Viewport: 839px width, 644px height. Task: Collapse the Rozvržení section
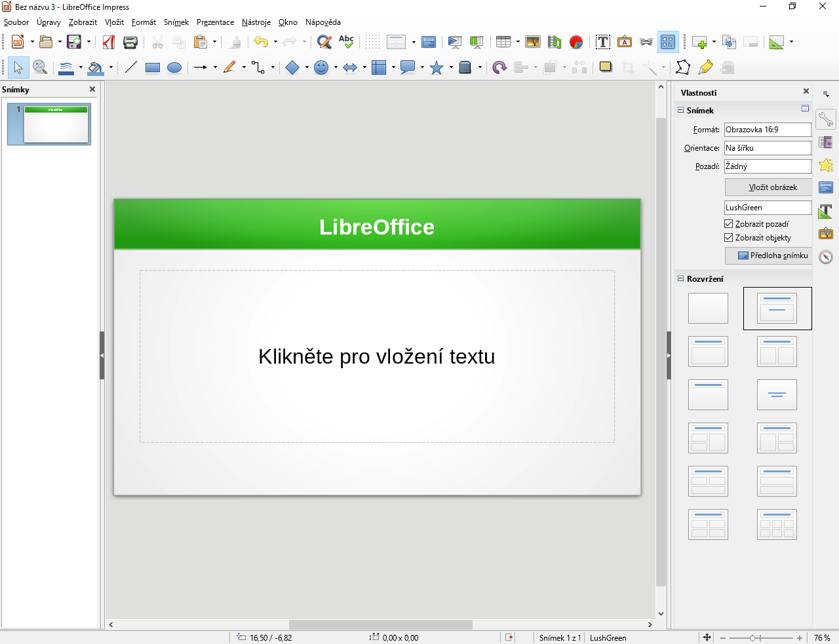point(681,278)
